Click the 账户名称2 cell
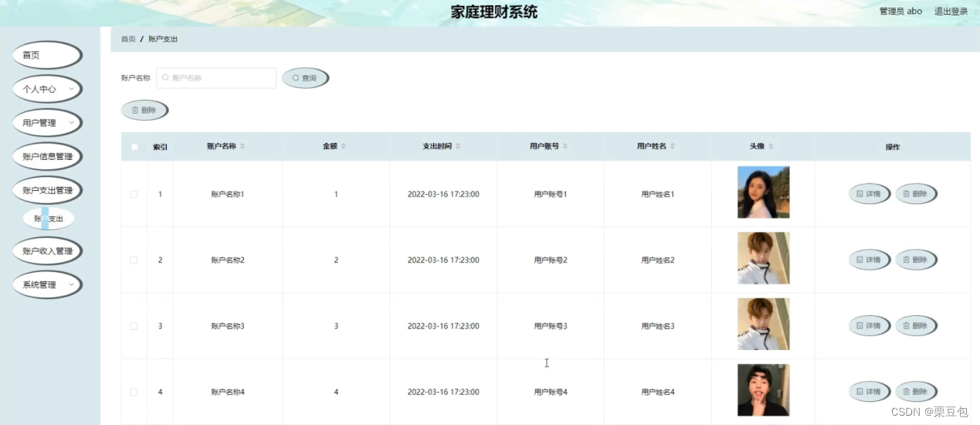980x425 pixels. (228, 260)
